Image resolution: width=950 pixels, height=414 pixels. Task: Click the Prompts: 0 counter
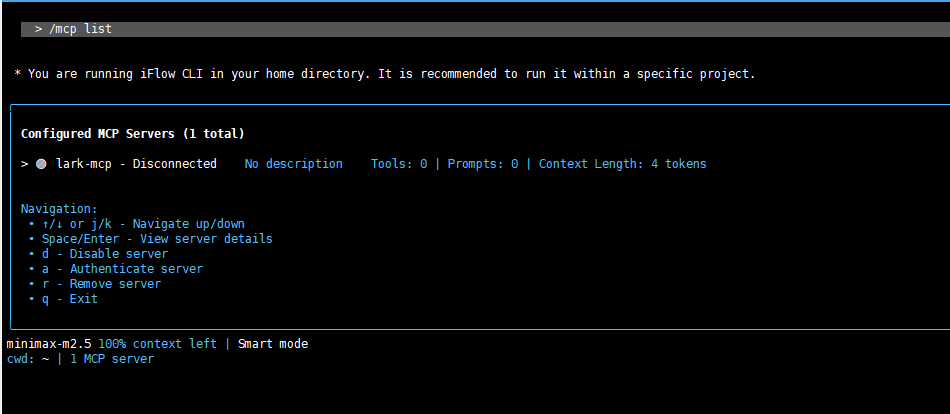(x=483, y=164)
